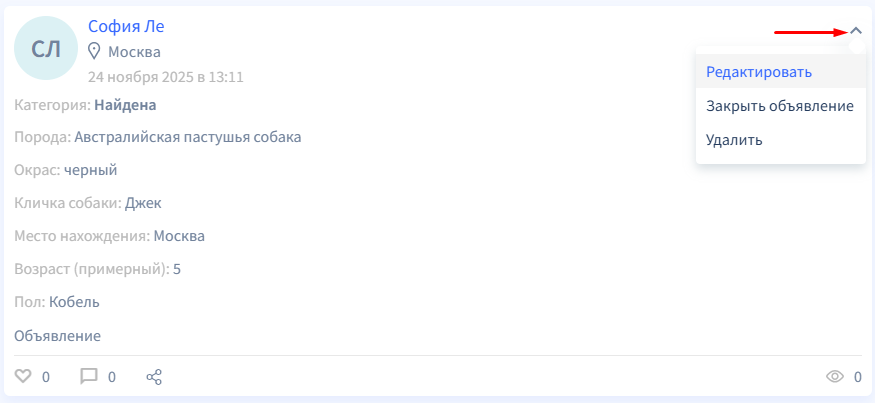The width and height of the screenshot is (875, 403).
Task: Choose Закрыть объявление menu option
Action: pyautogui.click(x=781, y=106)
